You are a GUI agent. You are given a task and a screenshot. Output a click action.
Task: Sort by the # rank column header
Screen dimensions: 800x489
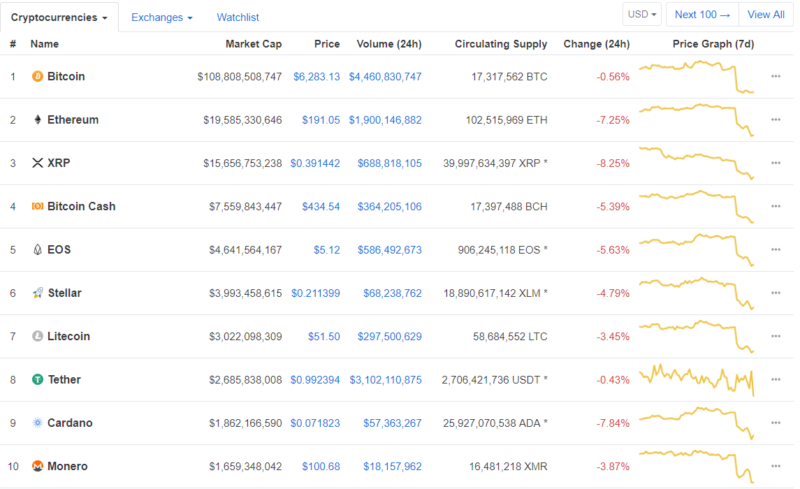click(13, 44)
